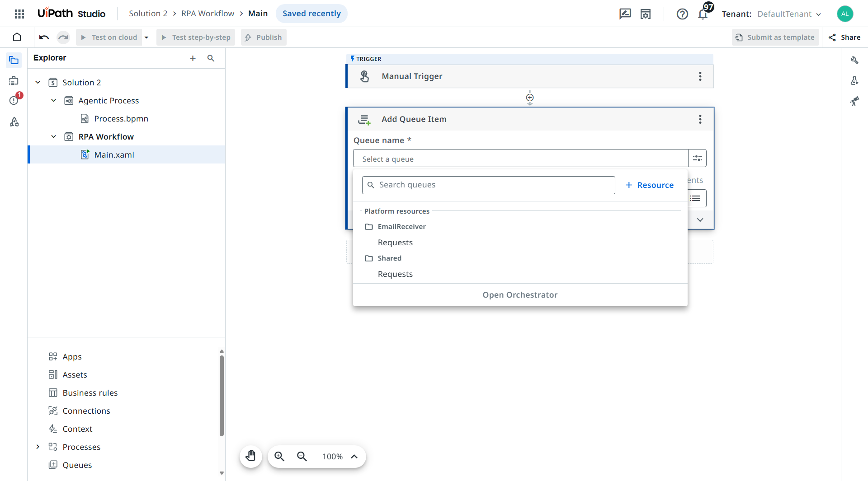This screenshot has height=481, width=868.
Task: Open the Explorer panel icon
Action: tap(14, 60)
